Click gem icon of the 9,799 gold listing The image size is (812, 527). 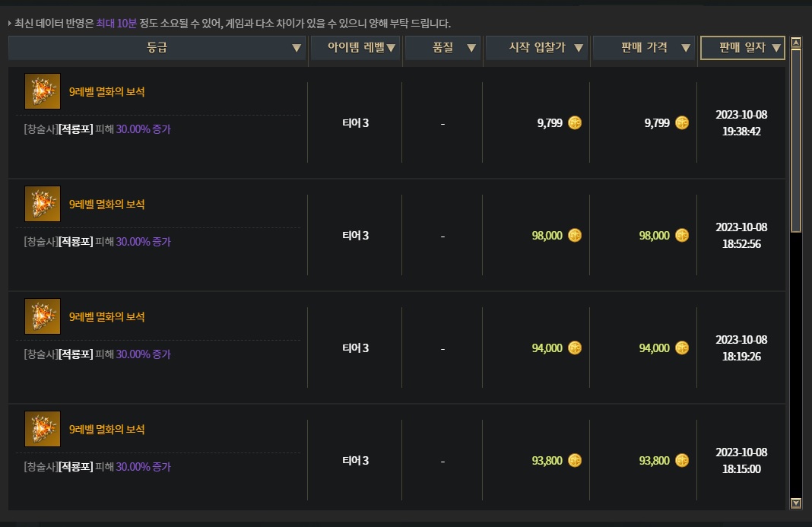pos(43,92)
